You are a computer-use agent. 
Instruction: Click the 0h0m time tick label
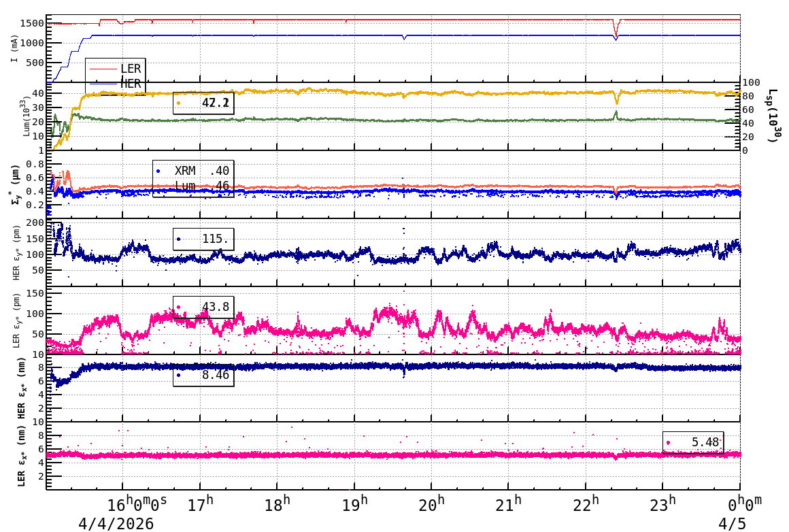point(745,503)
